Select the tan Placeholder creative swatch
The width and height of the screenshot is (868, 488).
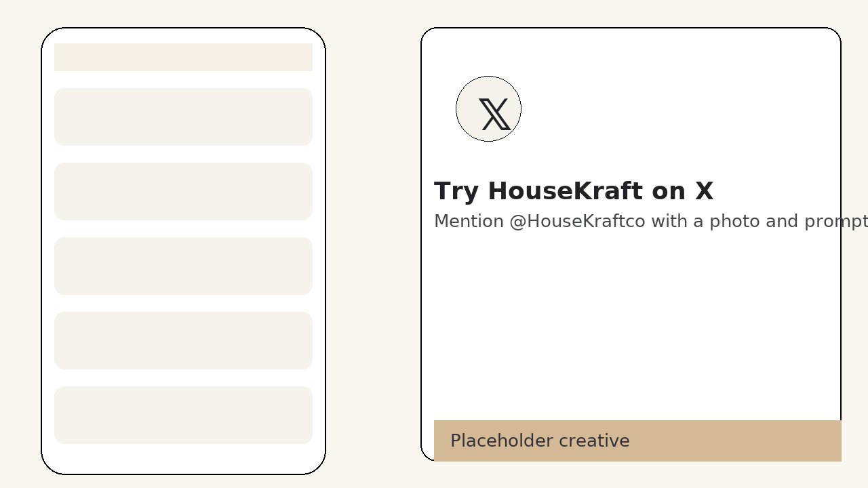pos(637,441)
